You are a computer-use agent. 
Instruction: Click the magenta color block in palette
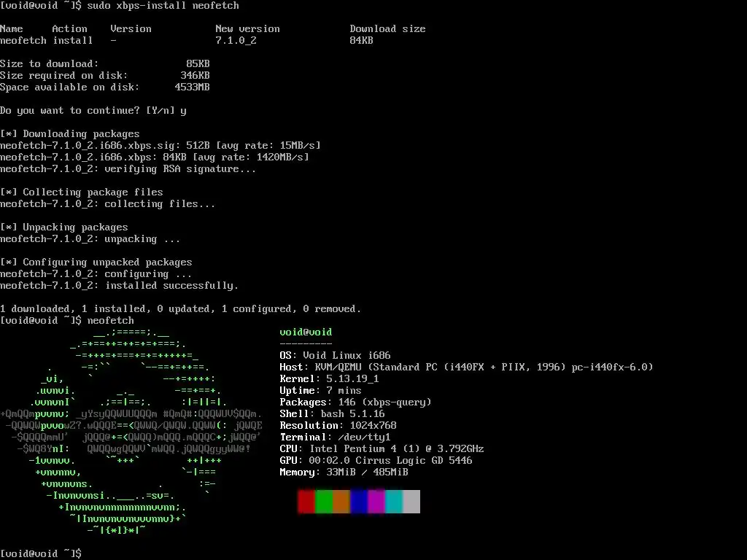[376, 502]
